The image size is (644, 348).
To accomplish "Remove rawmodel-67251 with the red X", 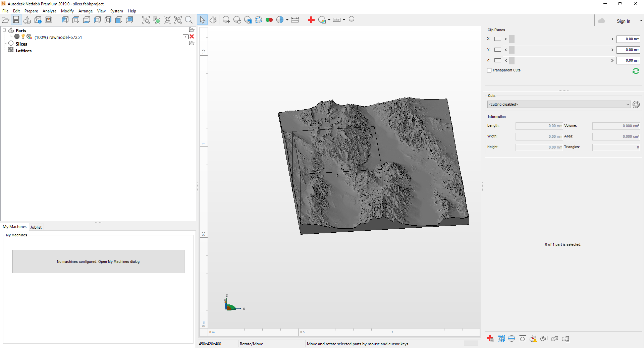I will (x=192, y=37).
